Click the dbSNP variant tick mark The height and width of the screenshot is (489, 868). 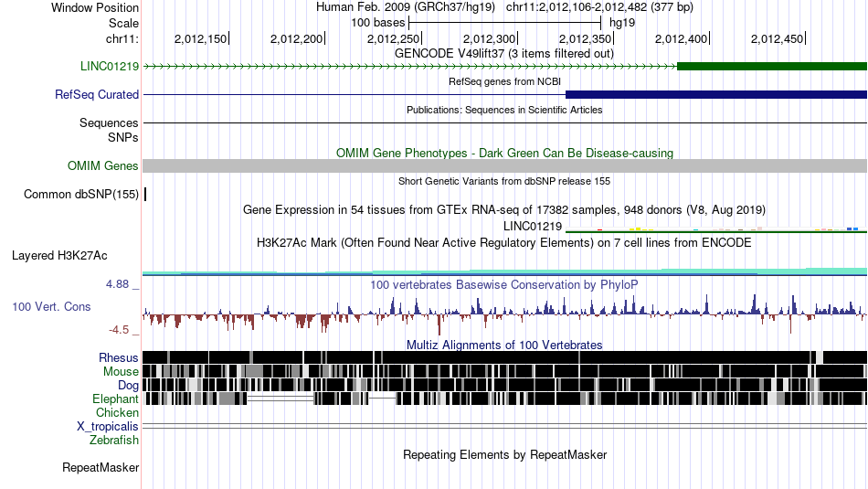coord(145,195)
